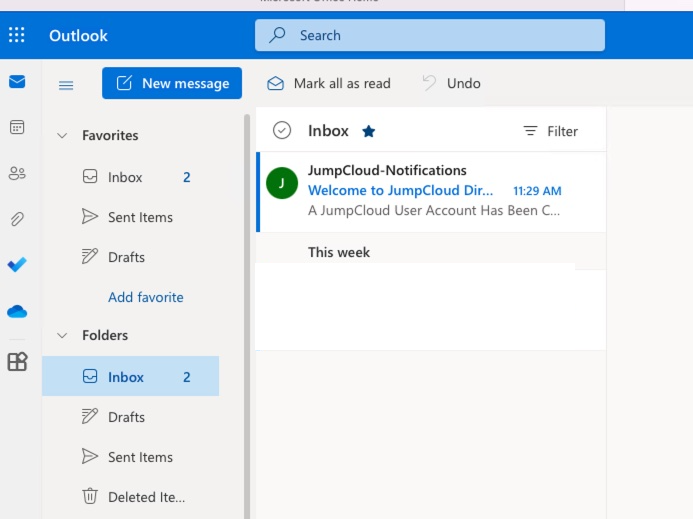Click the arrow icon of Favorites Sent Items

tap(90, 217)
